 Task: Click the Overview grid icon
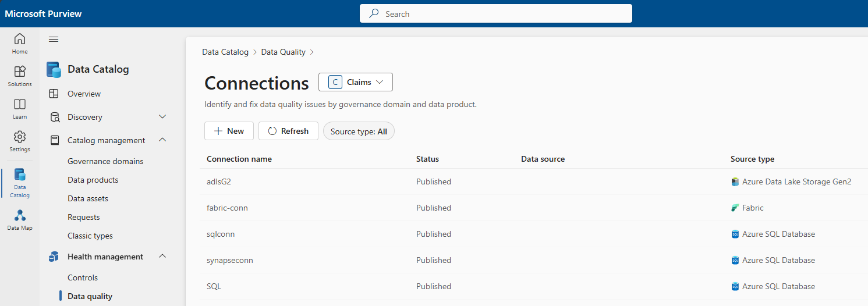coord(54,94)
